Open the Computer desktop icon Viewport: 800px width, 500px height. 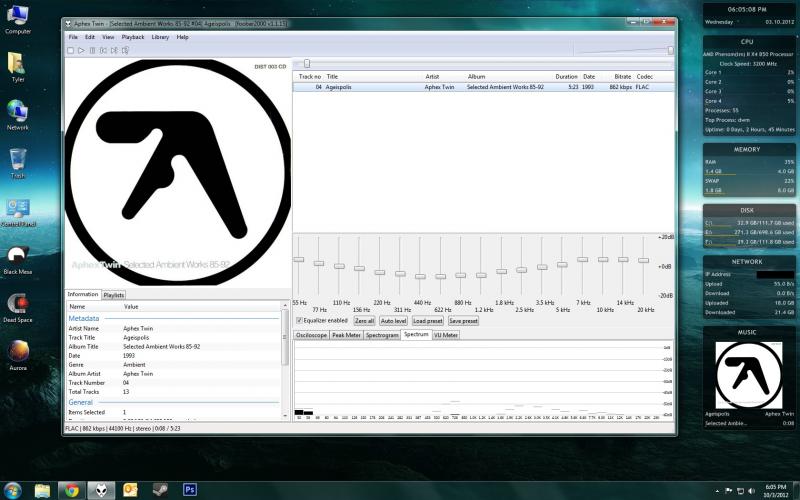point(18,20)
